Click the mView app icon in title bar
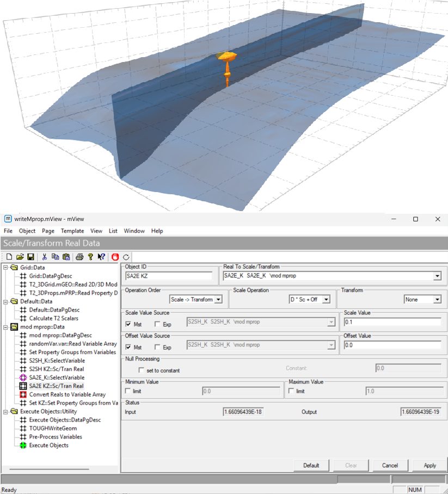This screenshot has width=448, height=494. (8, 219)
